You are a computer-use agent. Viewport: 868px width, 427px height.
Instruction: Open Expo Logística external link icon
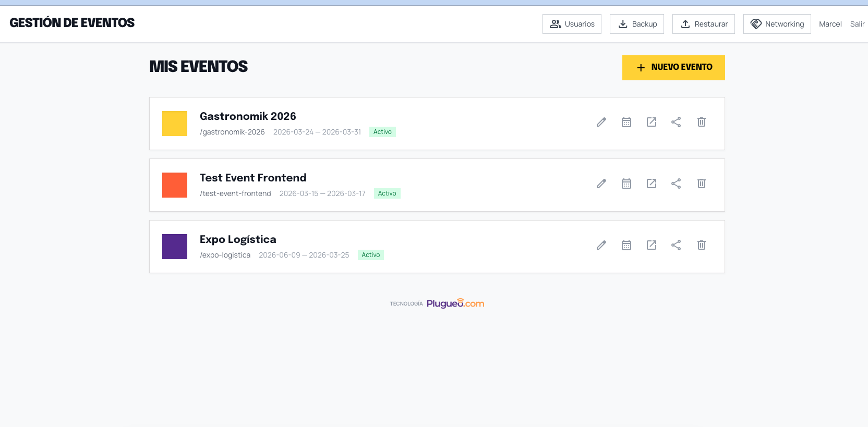pyautogui.click(x=652, y=245)
